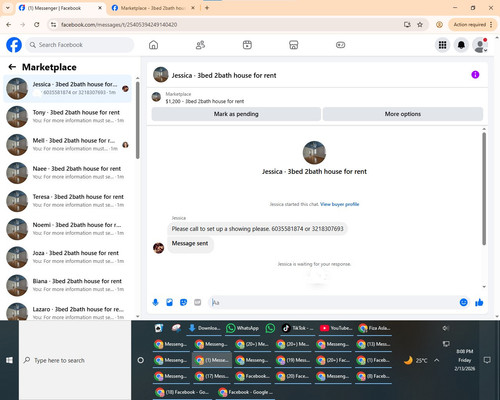Click the Windows Start button
The height and width of the screenshot is (400, 500).
coord(9,360)
